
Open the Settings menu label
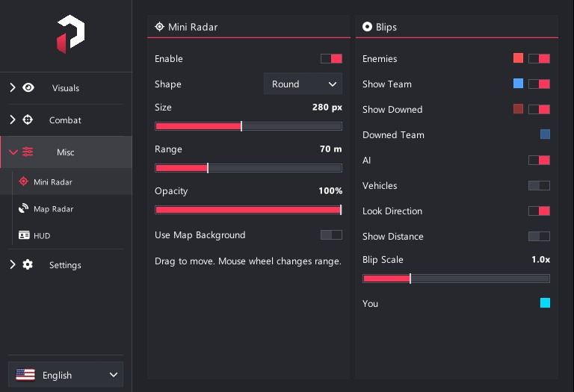click(x=65, y=265)
